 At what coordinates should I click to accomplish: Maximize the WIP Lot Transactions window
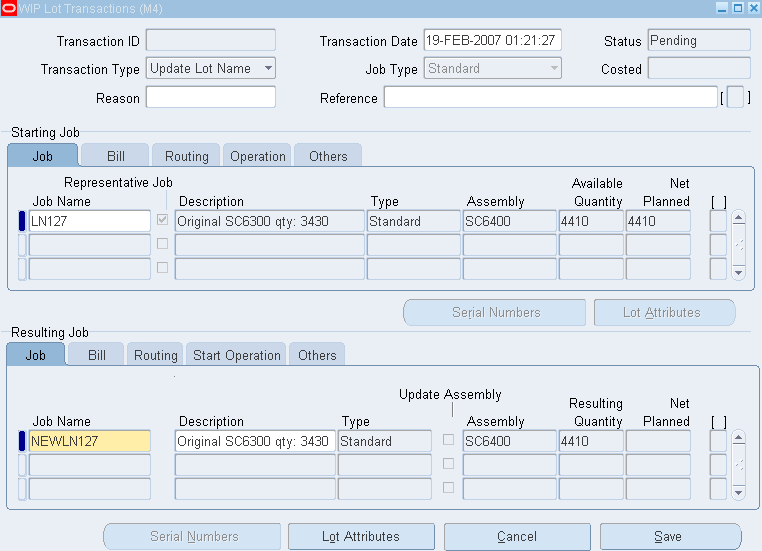[738, 8]
